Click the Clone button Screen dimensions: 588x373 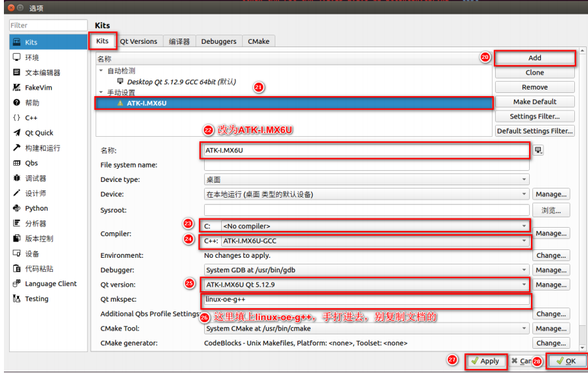coord(535,73)
